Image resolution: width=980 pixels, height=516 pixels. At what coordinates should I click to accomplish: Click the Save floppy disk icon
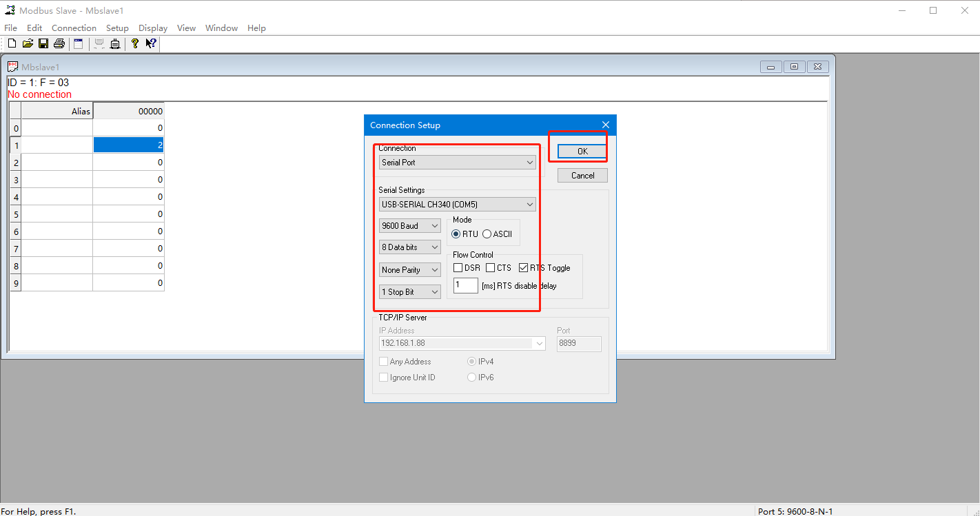[x=43, y=44]
